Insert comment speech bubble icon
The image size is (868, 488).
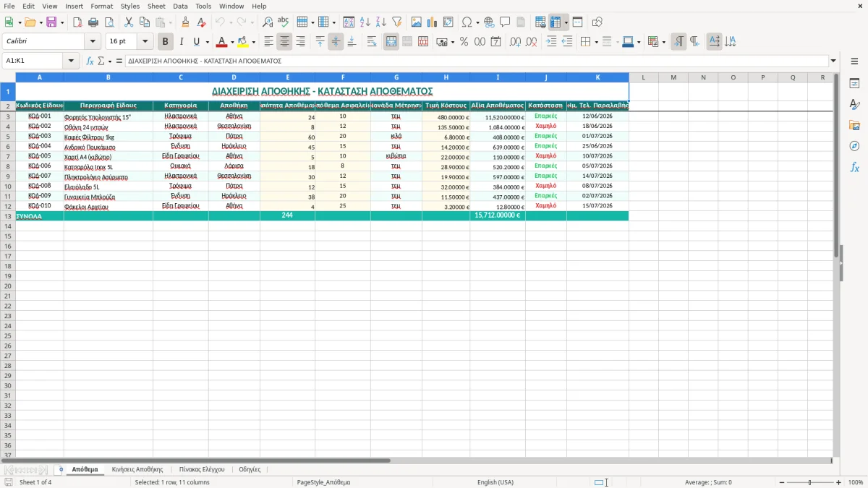tap(505, 22)
